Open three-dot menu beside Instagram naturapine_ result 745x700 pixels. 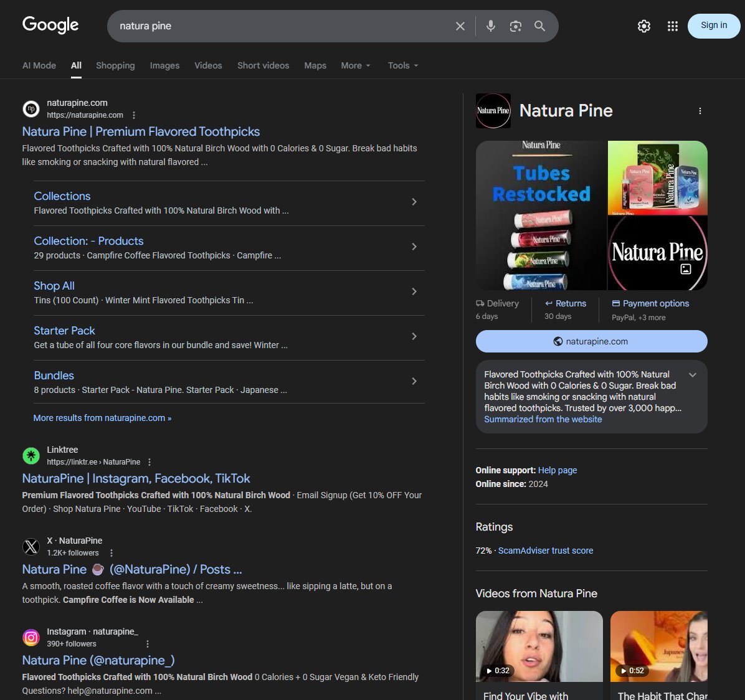point(147,644)
